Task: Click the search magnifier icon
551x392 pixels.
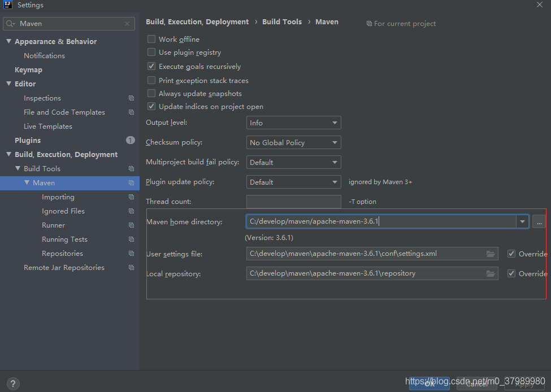Action: [x=10, y=24]
